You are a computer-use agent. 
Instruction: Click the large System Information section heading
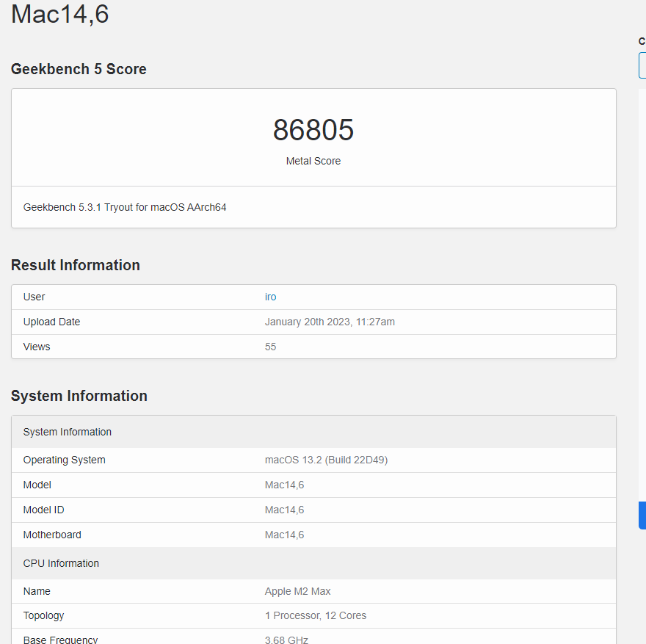[79, 396]
